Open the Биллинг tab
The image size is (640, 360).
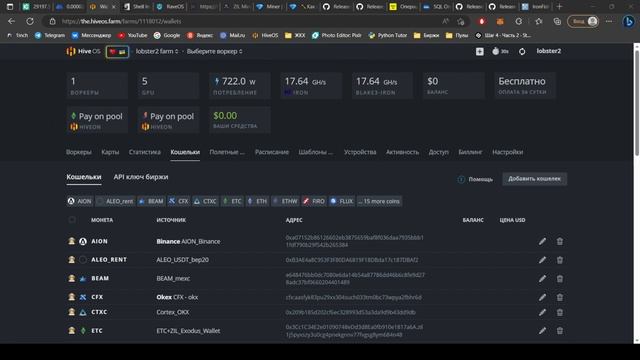tap(470, 152)
